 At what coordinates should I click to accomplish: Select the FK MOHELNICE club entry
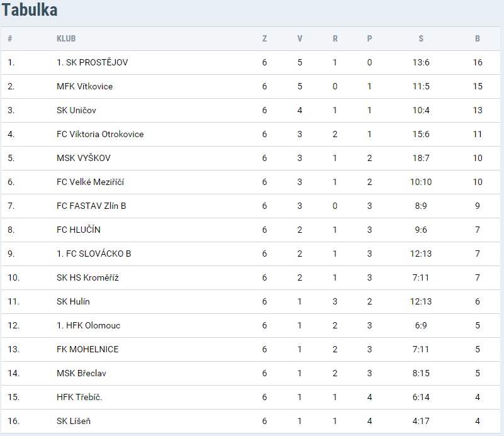coord(87,349)
